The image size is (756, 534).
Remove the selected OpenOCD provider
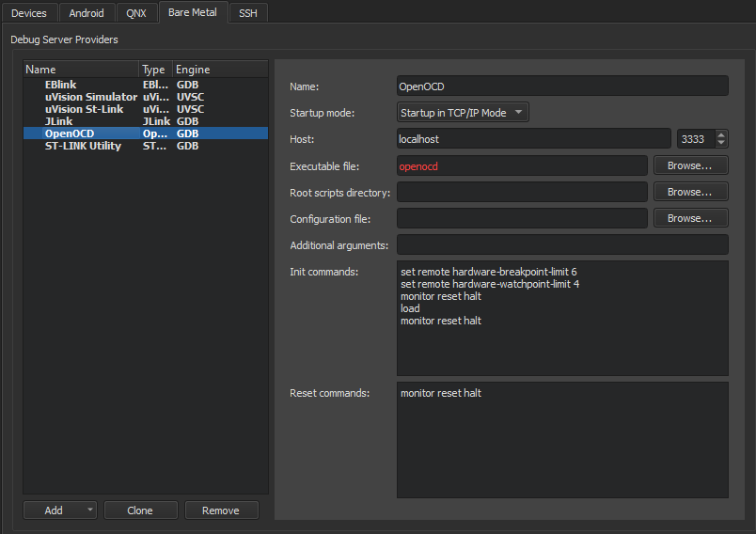tap(221, 510)
